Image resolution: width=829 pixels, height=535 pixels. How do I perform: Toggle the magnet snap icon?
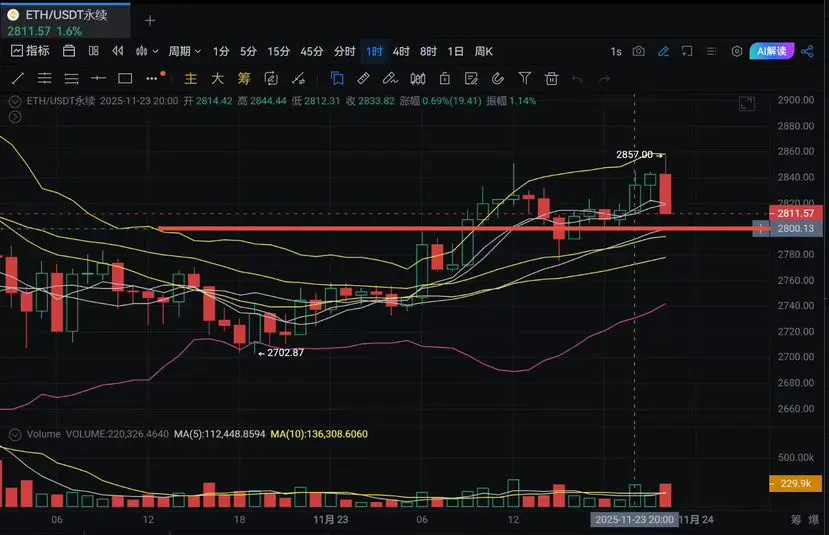click(x=498, y=79)
